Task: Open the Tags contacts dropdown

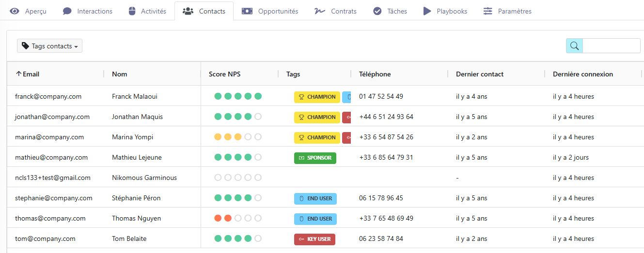Action: pos(49,46)
